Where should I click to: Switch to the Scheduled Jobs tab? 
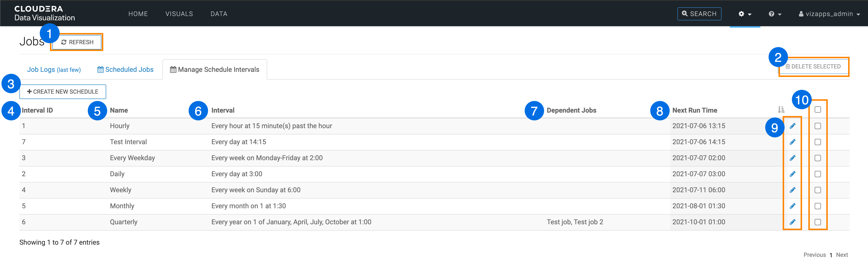click(125, 69)
